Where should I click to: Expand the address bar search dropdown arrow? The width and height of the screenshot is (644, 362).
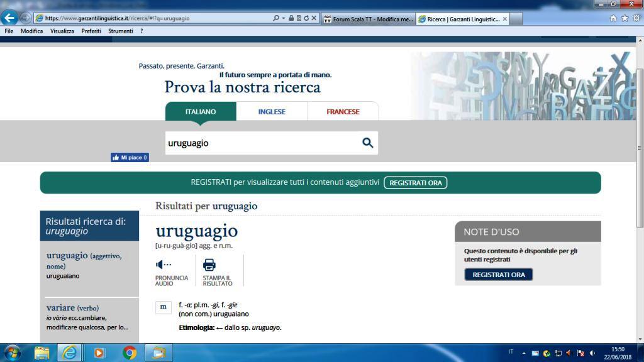[284, 18]
